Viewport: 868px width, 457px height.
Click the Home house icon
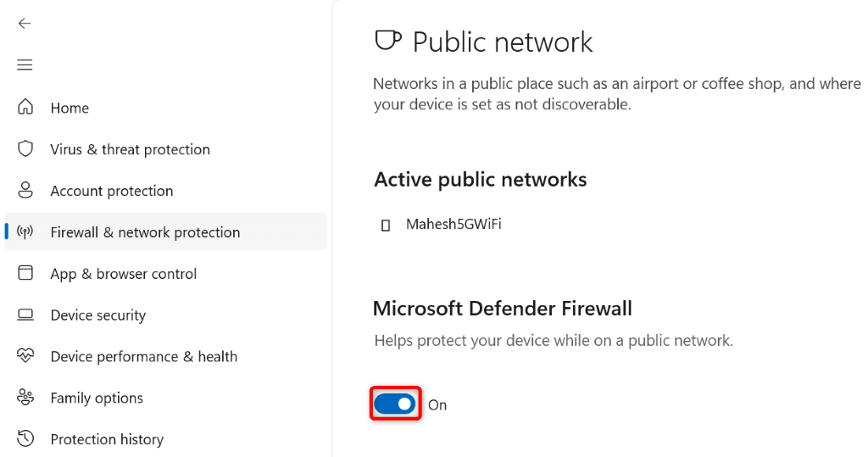coord(25,108)
